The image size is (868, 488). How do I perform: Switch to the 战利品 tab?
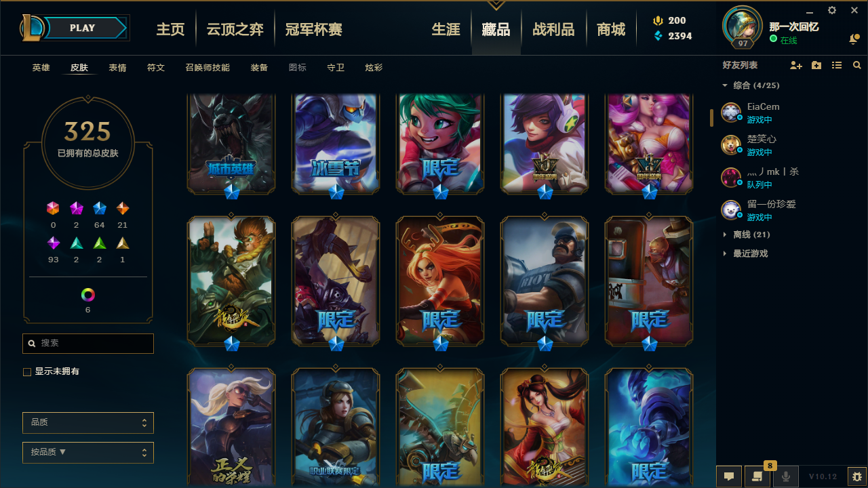[x=553, y=30]
